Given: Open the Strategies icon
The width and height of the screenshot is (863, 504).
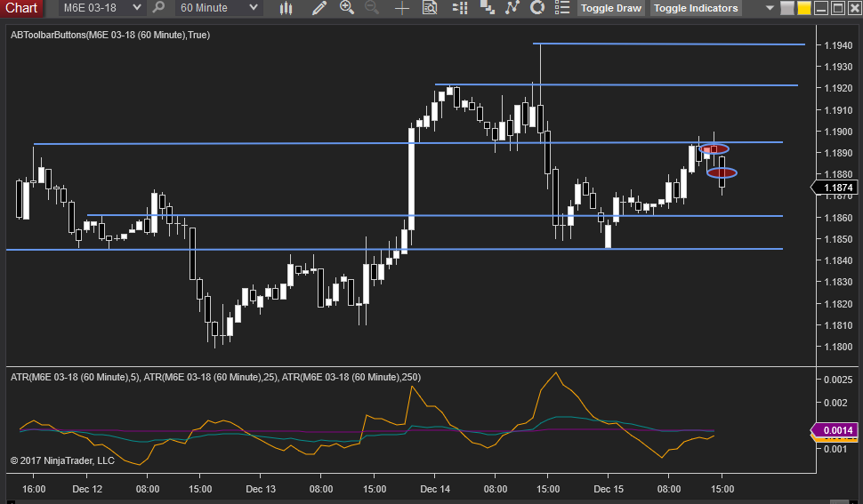Looking at the screenshot, I should [x=537, y=8].
